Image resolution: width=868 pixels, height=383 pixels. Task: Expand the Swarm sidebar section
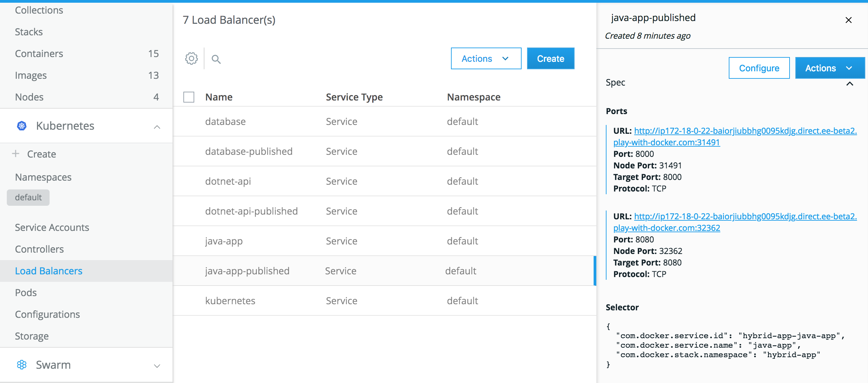(x=157, y=366)
